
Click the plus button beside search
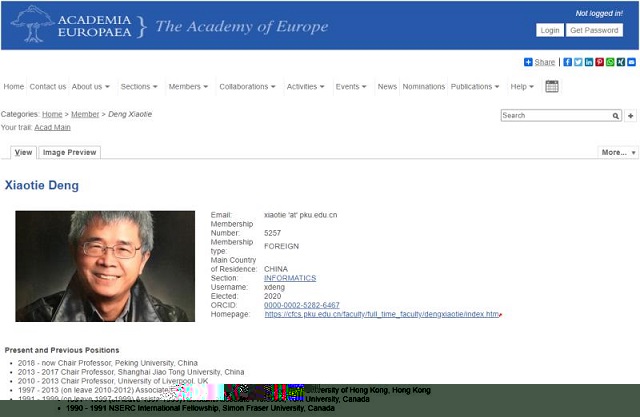pos(631,116)
